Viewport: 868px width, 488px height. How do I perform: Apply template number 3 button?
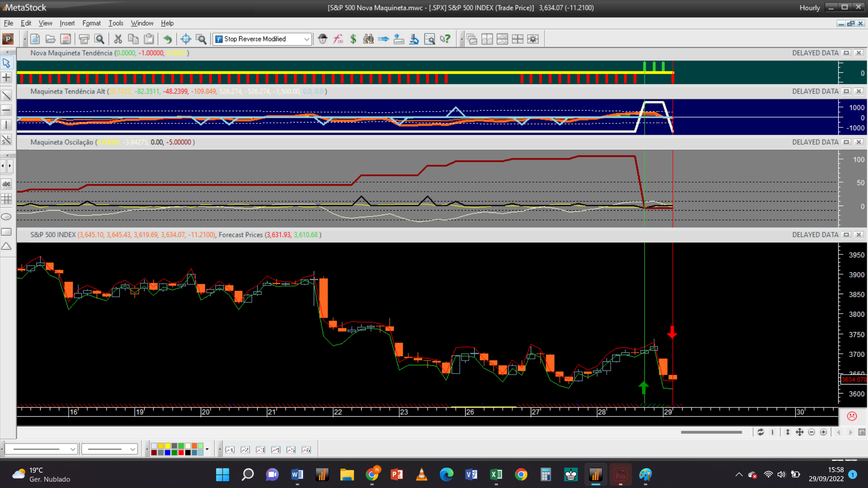point(260,450)
